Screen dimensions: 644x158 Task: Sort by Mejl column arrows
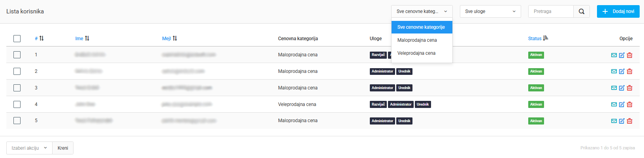point(175,38)
